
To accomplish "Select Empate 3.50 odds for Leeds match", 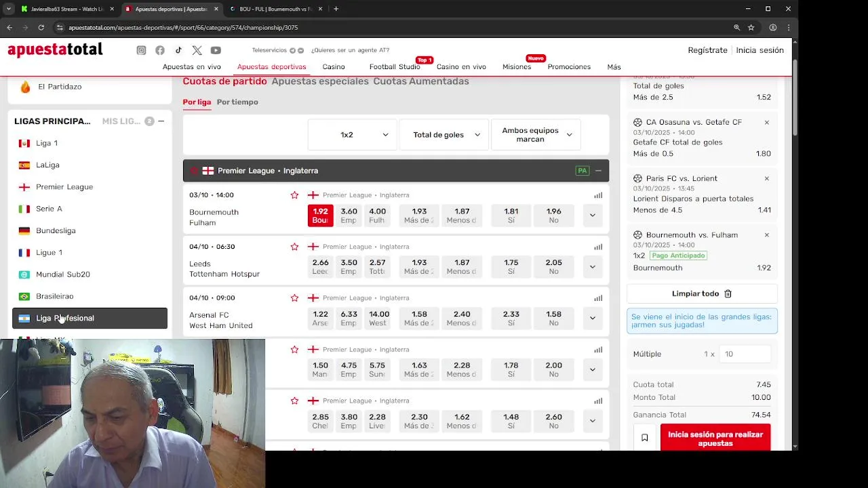I will pos(349,267).
